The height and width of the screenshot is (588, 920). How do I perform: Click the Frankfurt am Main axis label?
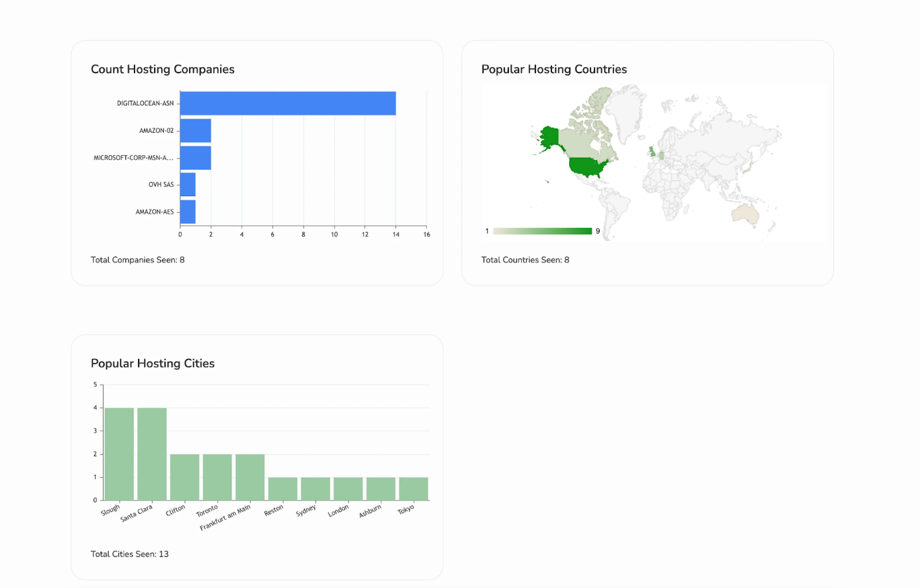(x=225, y=517)
